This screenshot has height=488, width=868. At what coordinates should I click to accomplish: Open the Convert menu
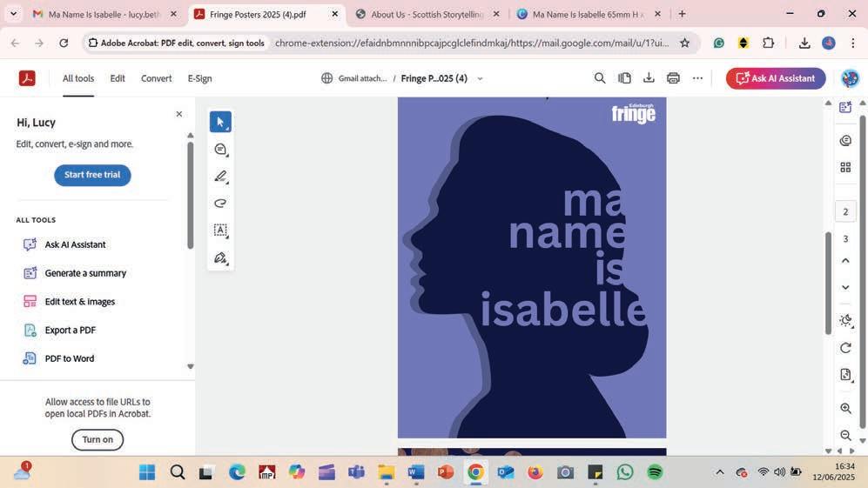tap(156, 78)
